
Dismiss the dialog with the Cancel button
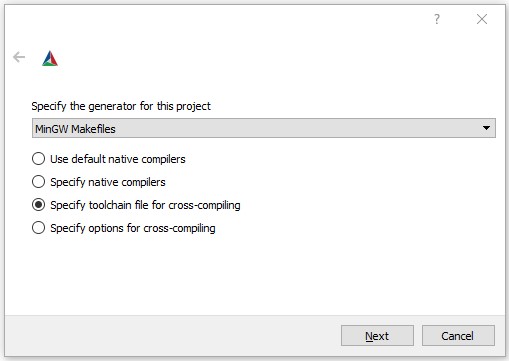coord(458,336)
